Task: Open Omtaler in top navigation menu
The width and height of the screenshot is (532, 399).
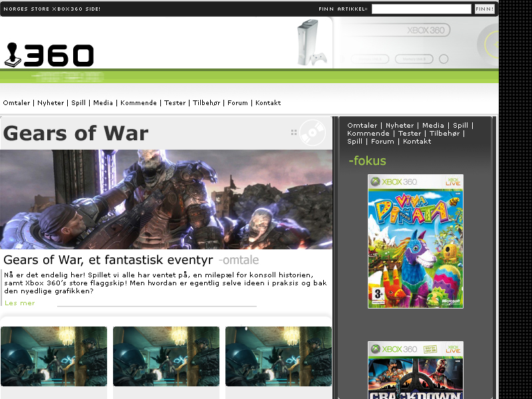Action: coord(16,103)
